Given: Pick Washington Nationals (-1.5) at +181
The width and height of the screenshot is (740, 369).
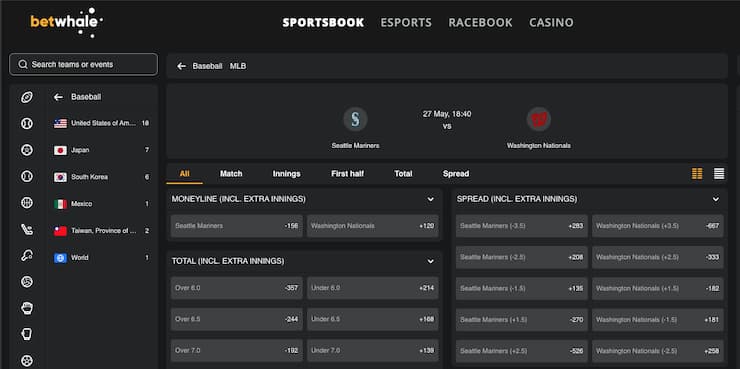Looking at the screenshot, I should click(x=658, y=320).
